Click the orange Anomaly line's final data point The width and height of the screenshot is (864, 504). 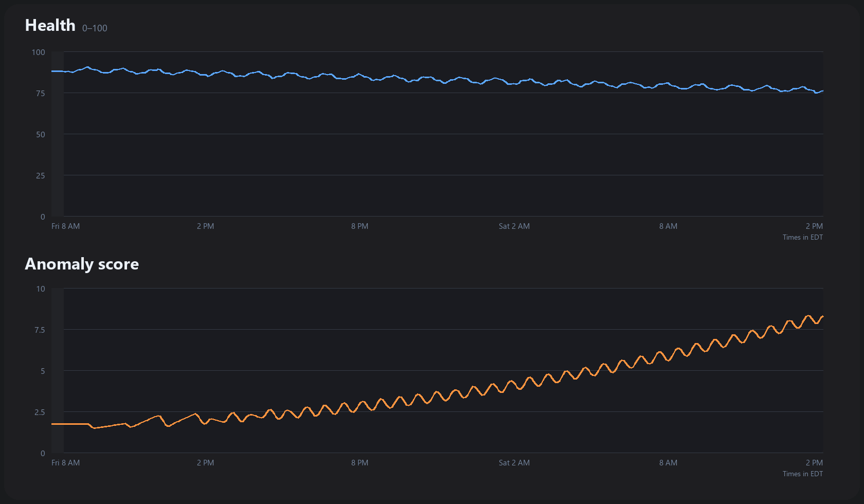click(823, 316)
